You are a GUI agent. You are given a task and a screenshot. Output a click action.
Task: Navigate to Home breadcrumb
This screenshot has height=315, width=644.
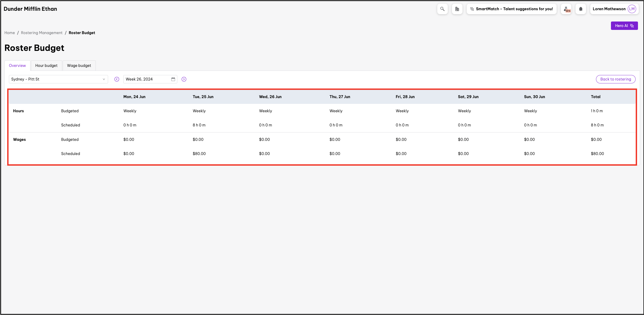pyautogui.click(x=9, y=33)
